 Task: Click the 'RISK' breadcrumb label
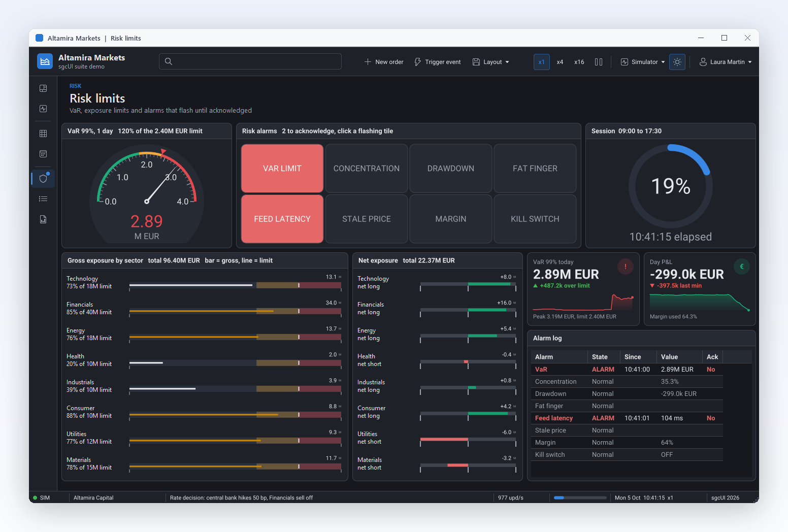click(75, 86)
